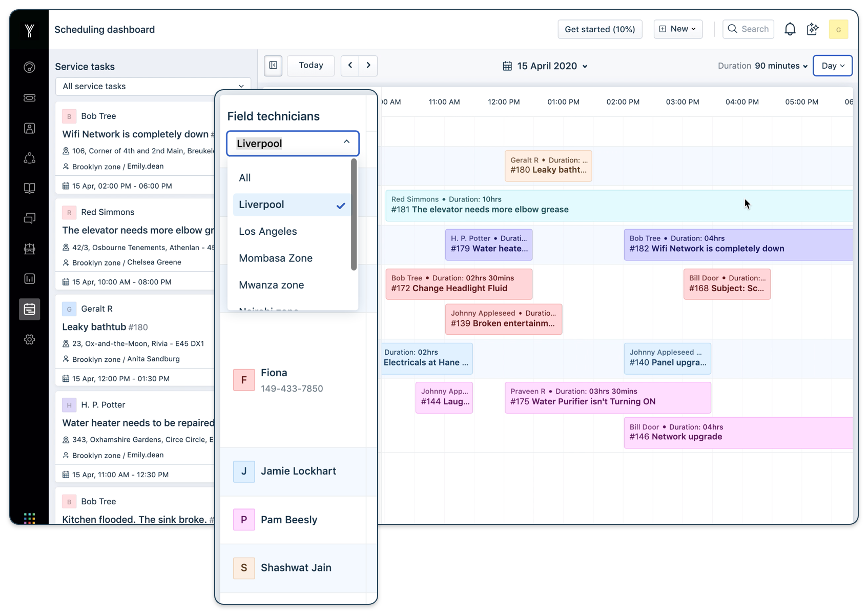Select All in the Field technicians filter
This screenshot has height=614, width=868.
245,177
